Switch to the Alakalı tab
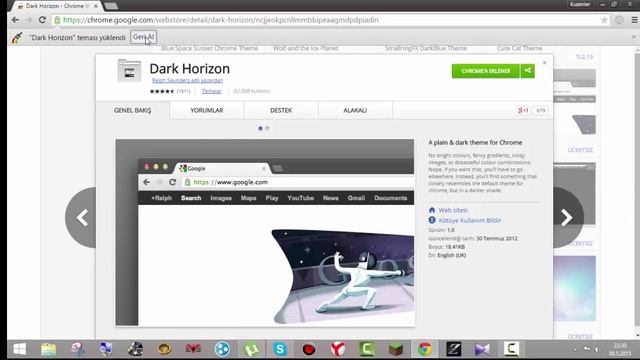This screenshot has height=360, width=640. (x=355, y=110)
